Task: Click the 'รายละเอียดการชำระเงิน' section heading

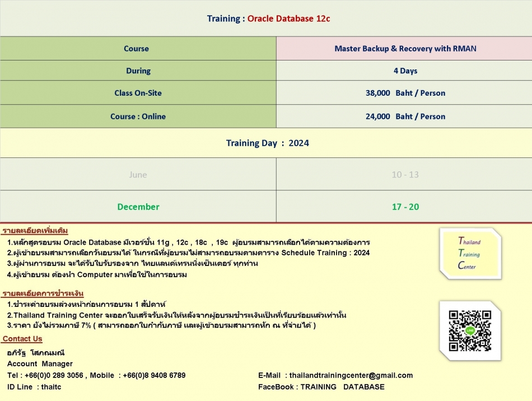Action: coord(43,293)
